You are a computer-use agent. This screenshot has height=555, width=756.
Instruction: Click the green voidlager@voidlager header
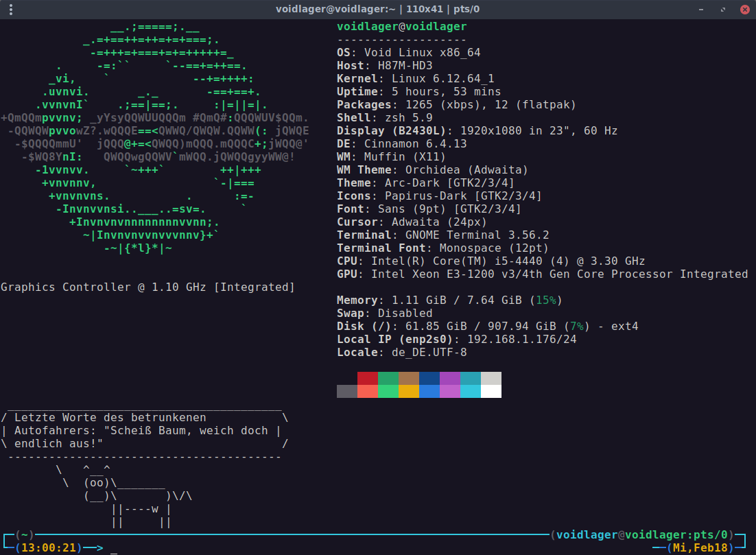pyautogui.click(x=401, y=27)
